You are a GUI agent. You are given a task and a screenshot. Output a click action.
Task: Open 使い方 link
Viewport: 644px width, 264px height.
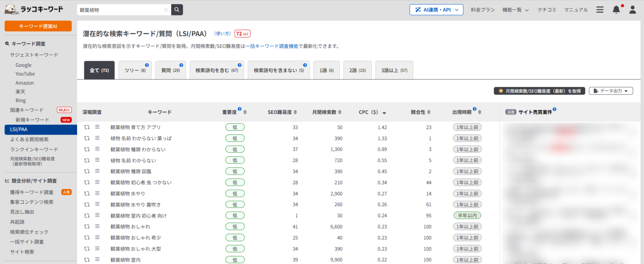tap(223, 34)
